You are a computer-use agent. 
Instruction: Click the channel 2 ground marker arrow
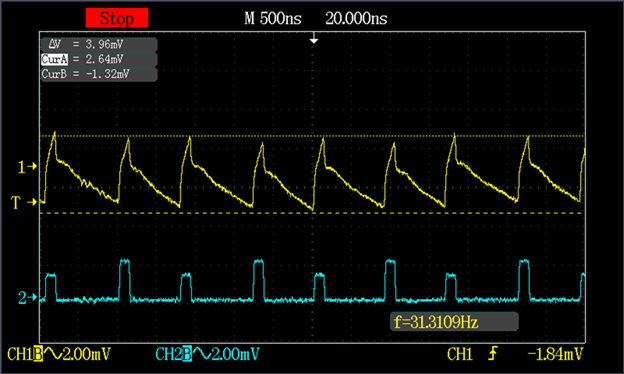click(x=27, y=297)
